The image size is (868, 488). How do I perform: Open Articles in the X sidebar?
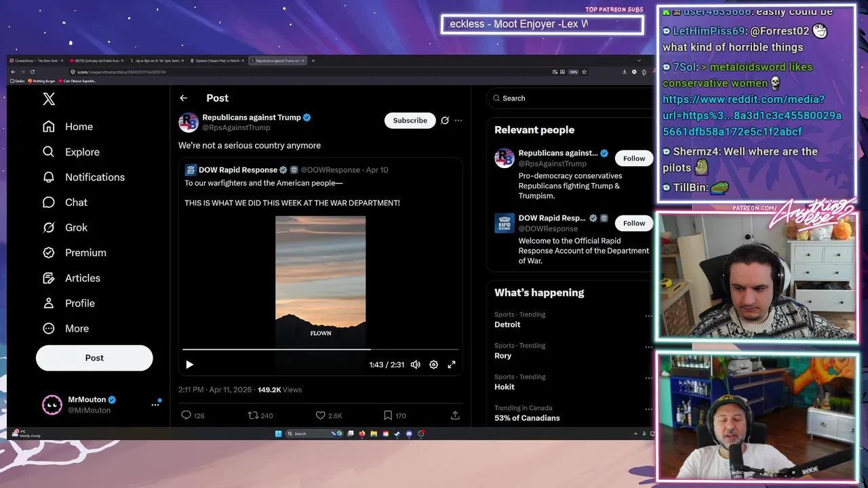click(71, 278)
